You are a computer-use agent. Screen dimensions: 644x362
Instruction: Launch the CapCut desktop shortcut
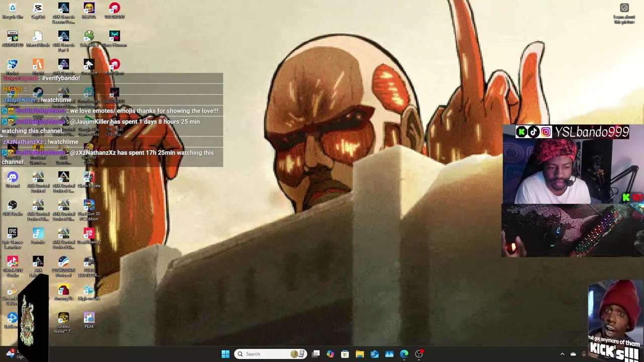[38, 11]
